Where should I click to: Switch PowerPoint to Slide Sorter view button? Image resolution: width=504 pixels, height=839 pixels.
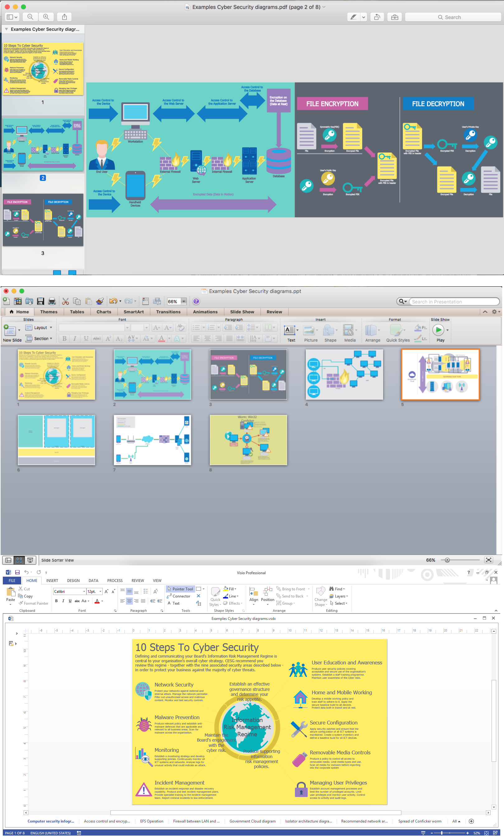pos(19,560)
